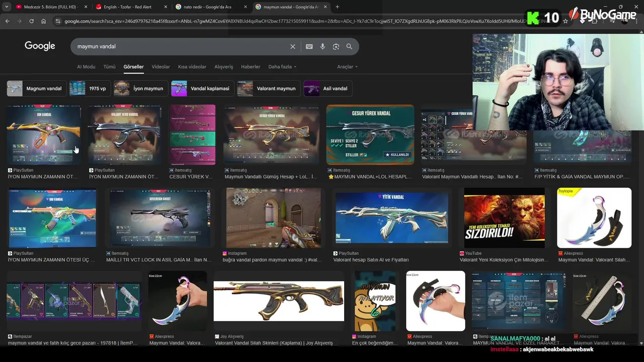Screen dimensions: 644x362
Task: Go forward with the browser forward arrow
Action: 19,21
